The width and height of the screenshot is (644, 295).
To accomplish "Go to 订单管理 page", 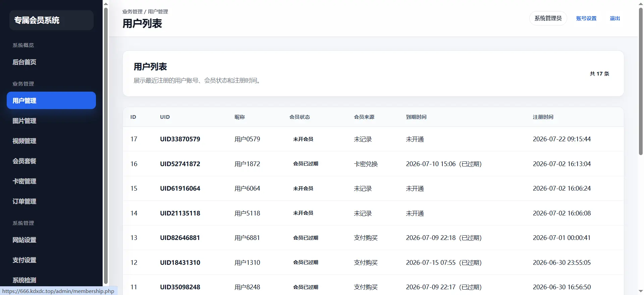I will coord(51,201).
